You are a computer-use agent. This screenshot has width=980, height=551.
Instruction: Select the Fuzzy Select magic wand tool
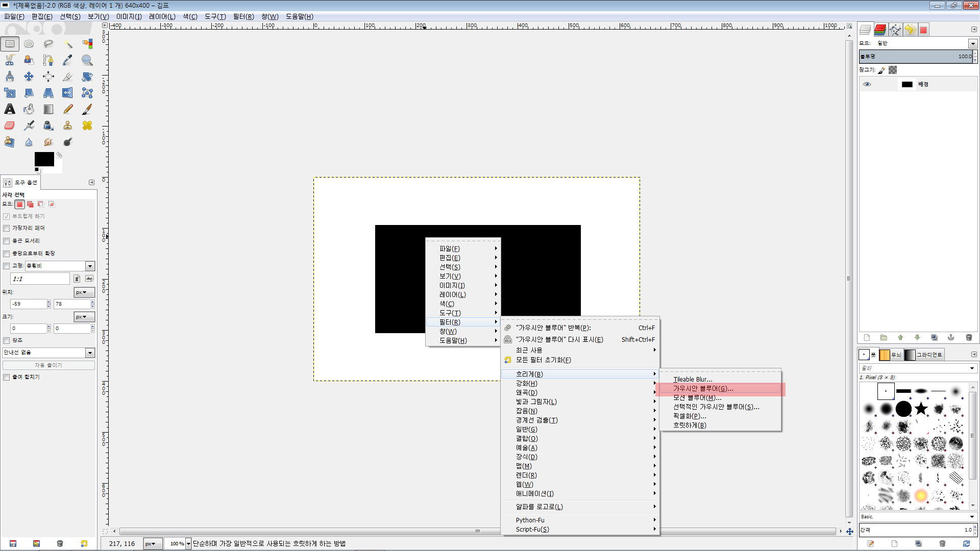pyautogui.click(x=68, y=44)
